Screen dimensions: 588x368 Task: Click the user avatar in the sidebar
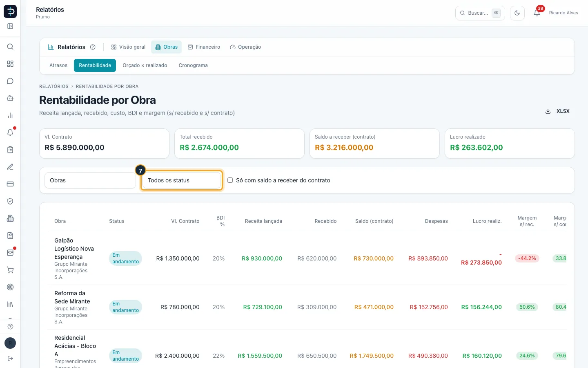point(10,343)
